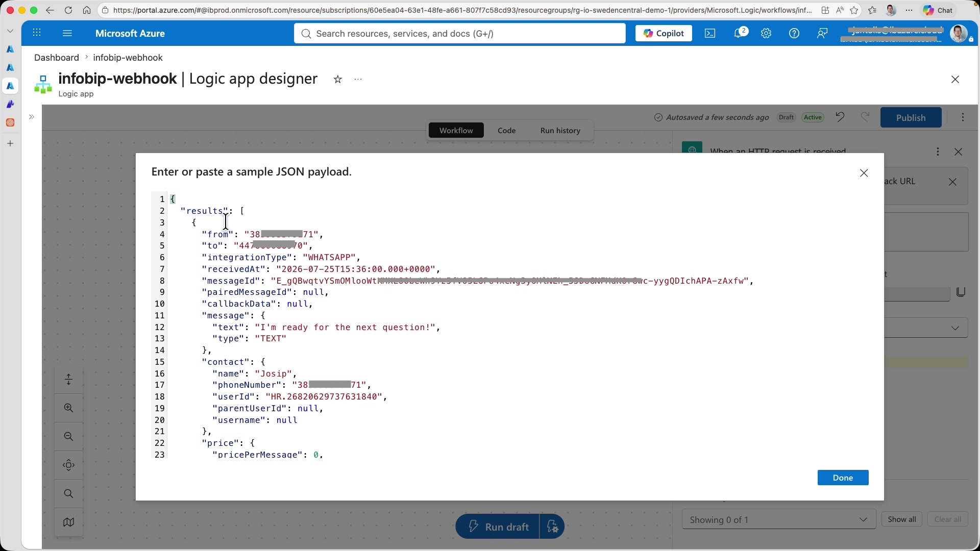
Task: Redo the designer change
Action: [865, 117]
